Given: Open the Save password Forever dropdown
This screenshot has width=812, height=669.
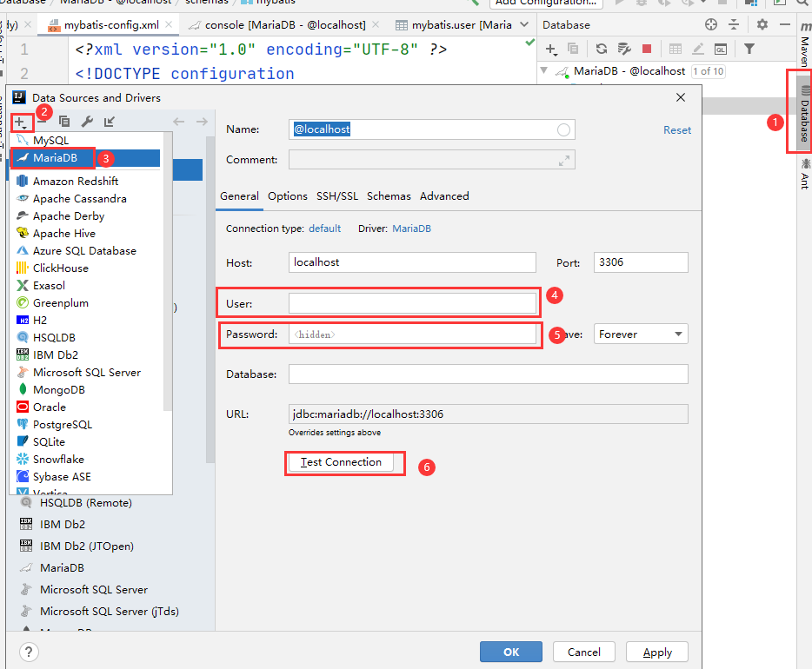Looking at the screenshot, I should point(641,334).
